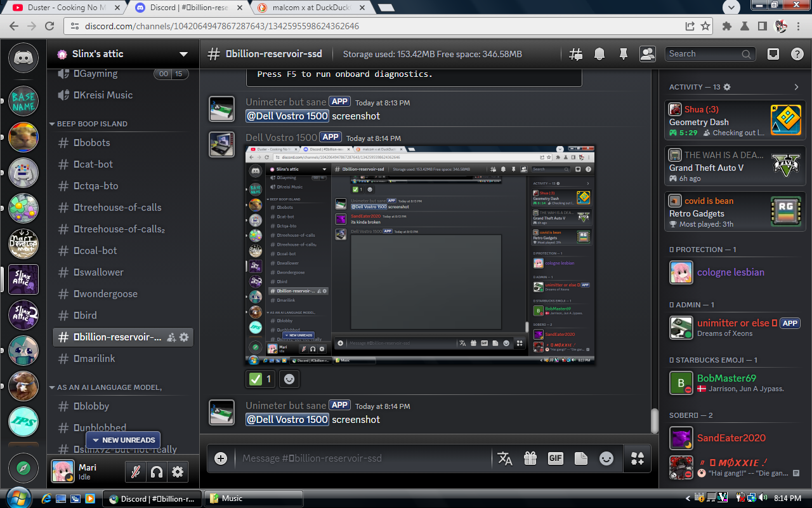Open the emoji picker in message bar
The width and height of the screenshot is (812, 508).
click(x=606, y=458)
